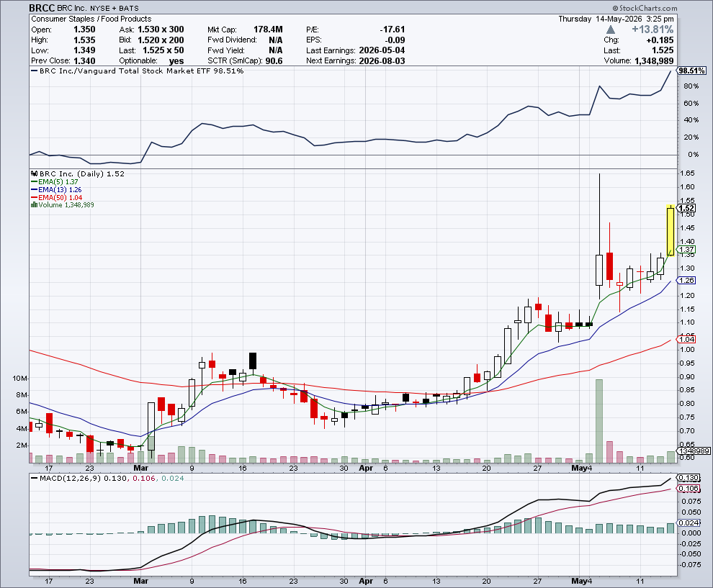The height and width of the screenshot is (588, 713).
Task: Click the tallest green volume bar in May
Action: [599, 421]
